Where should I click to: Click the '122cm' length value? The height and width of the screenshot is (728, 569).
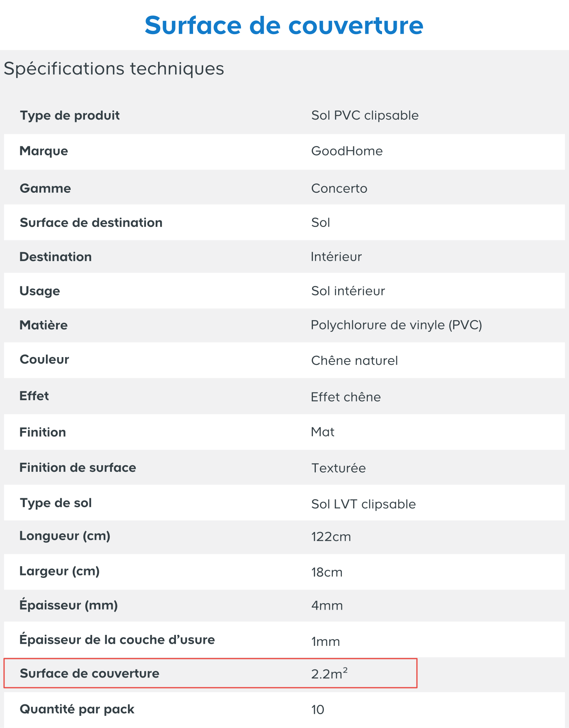331,537
